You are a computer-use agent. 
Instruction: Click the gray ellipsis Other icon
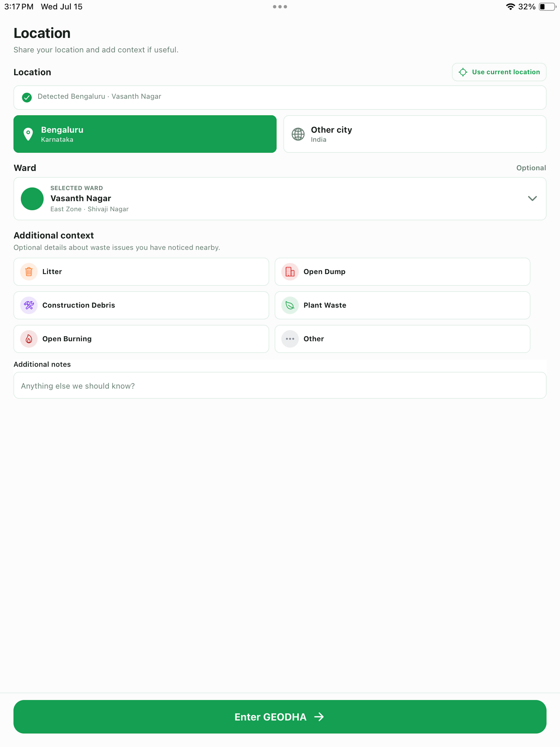tap(290, 339)
